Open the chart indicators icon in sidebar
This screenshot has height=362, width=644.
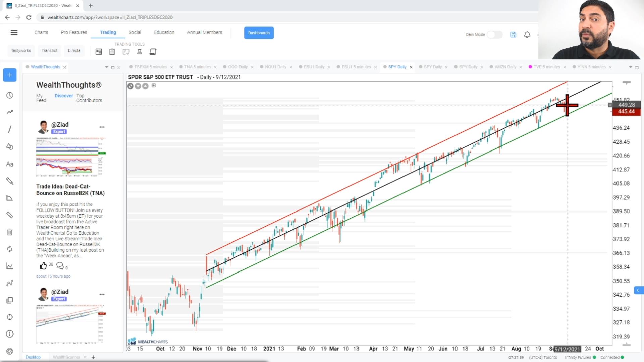10,266
